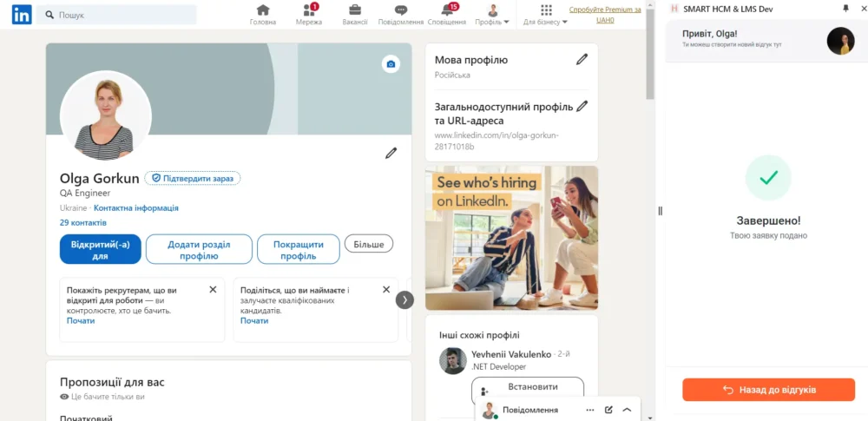Compose a new message in messaging bar

(608, 410)
